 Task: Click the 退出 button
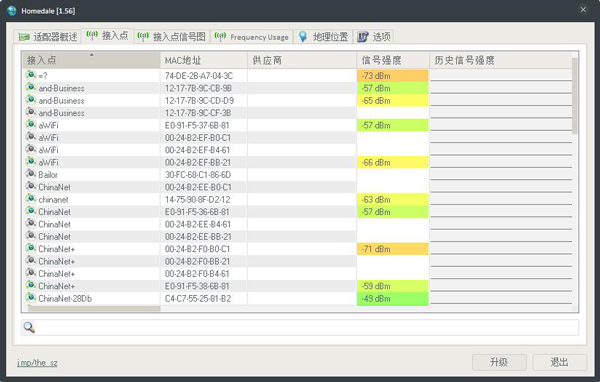coord(559,362)
